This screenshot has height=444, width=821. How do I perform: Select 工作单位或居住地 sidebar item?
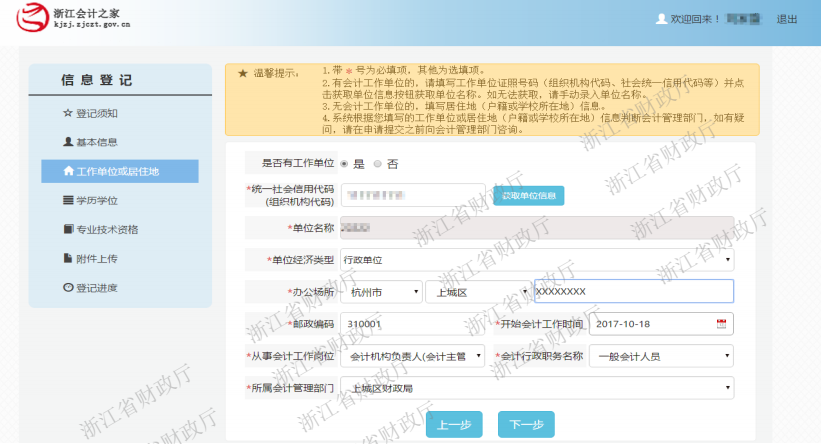point(119,171)
